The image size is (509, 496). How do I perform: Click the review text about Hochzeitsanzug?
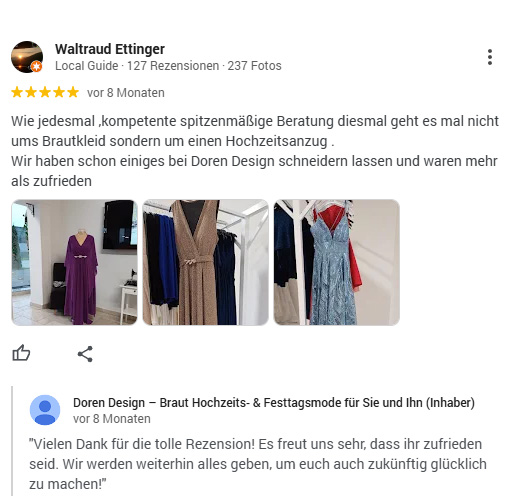[255, 151]
